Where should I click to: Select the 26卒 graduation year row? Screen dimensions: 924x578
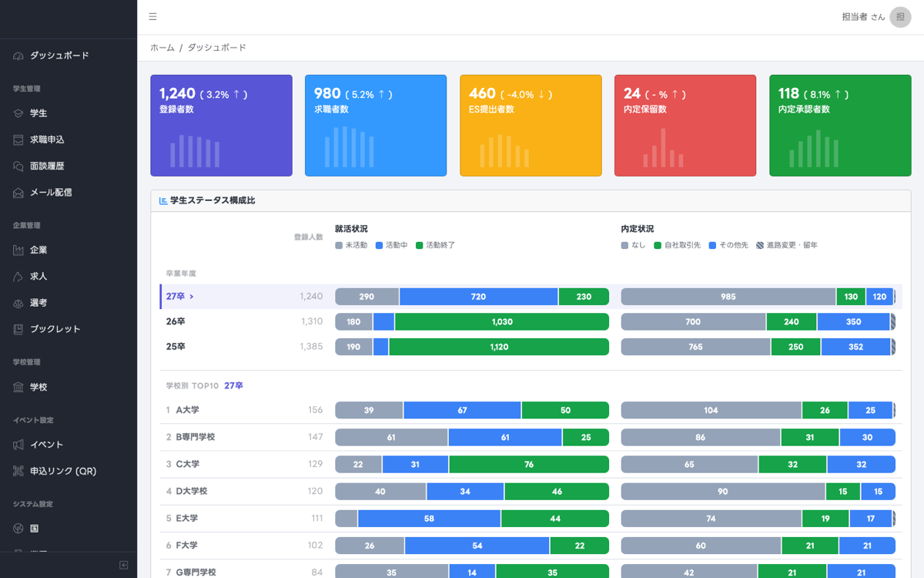pos(531,321)
